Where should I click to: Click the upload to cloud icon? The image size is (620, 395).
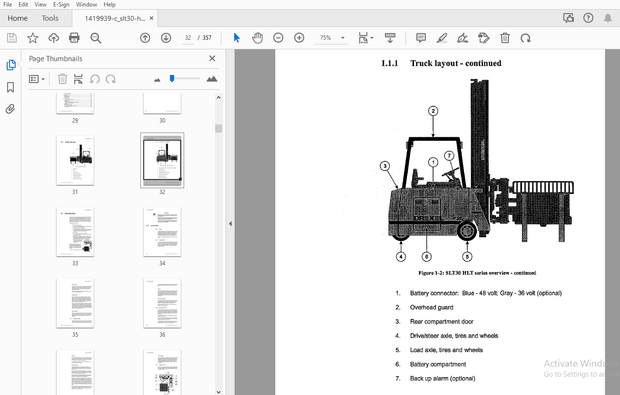coord(53,38)
